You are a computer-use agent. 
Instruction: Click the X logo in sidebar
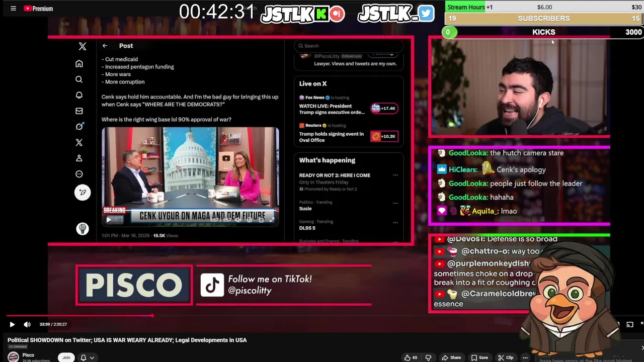pyautogui.click(x=83, y=46)
